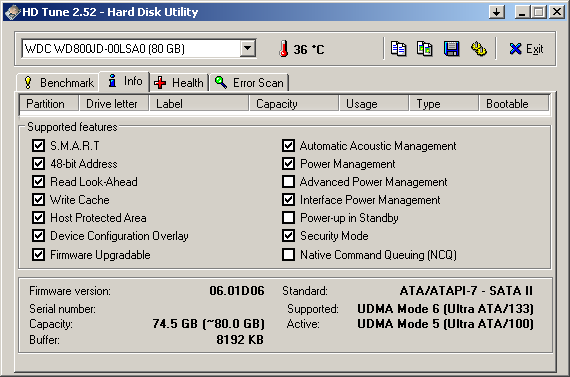Open options with the wrench icon
The width and height of the screenshot is (570, 377).
pos(479,49)
